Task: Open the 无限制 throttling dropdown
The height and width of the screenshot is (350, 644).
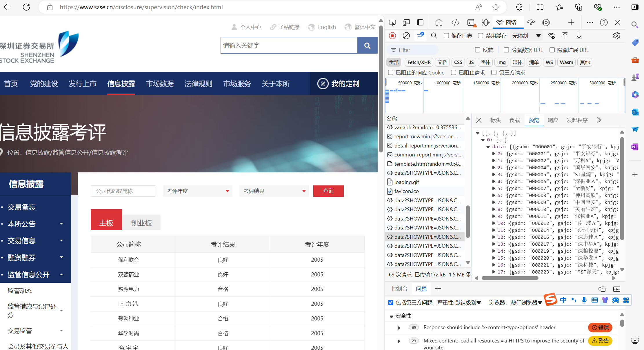Action: (526, 36)
